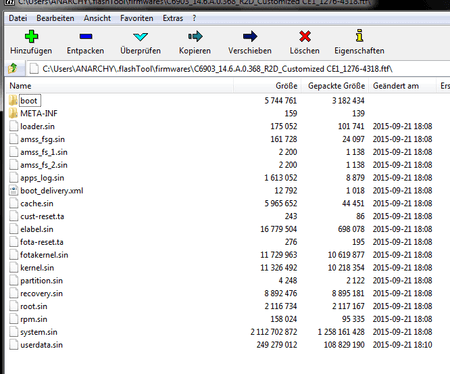This screenshot has width=450, height=374.
Task: Click the blue minus Entpacken icon
Action: pyautogui.click(x=86, y=36)
